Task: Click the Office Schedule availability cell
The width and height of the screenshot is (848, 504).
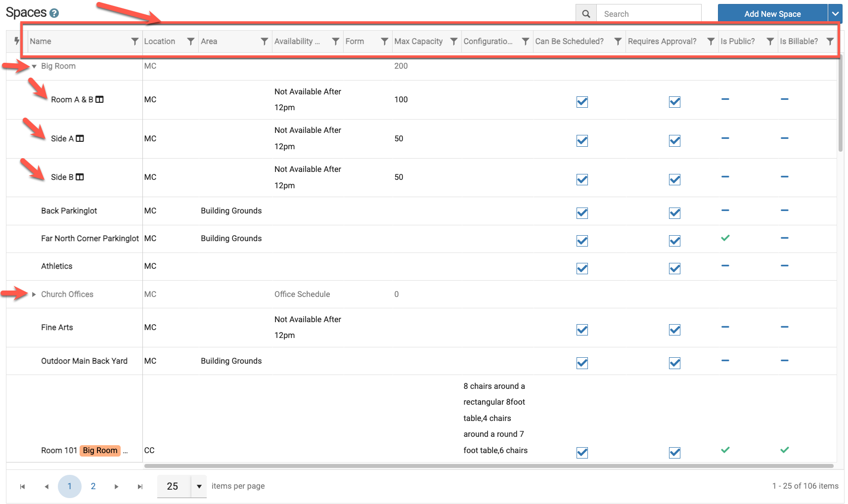Action: [302, 294]
